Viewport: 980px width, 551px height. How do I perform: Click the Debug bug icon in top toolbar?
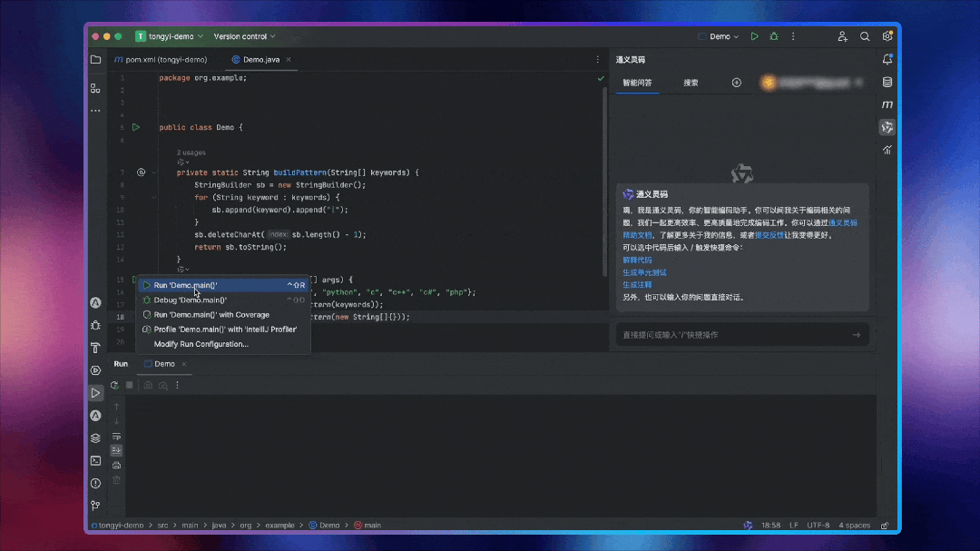pyautogui.click(x=774, y=36)
